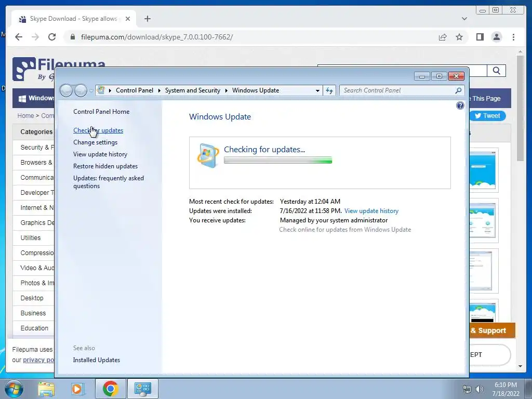Screen dimensions: 532x399
Task: Click View update history beside install date
Action: tap(371, 211)
